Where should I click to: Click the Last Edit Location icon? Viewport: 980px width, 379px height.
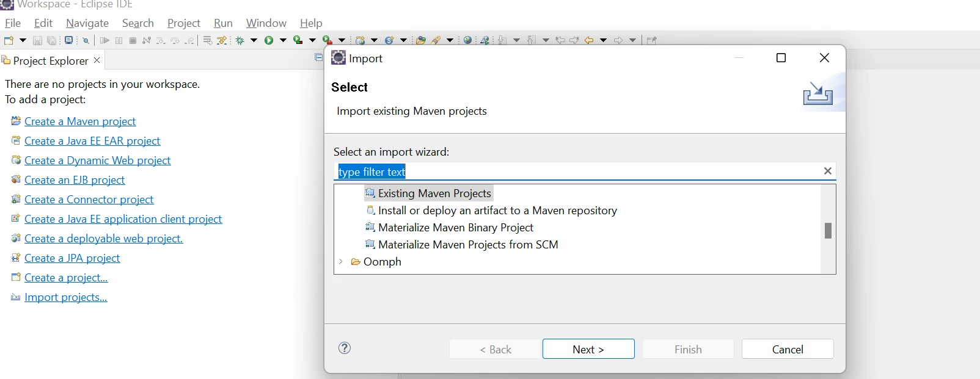(x=560, y=40)
